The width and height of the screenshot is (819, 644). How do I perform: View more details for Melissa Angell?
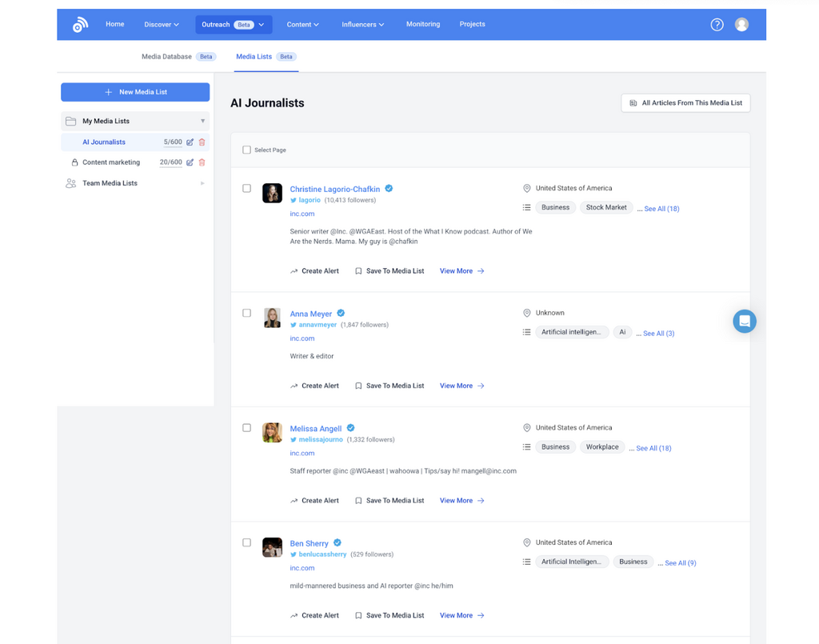(461, 501)
